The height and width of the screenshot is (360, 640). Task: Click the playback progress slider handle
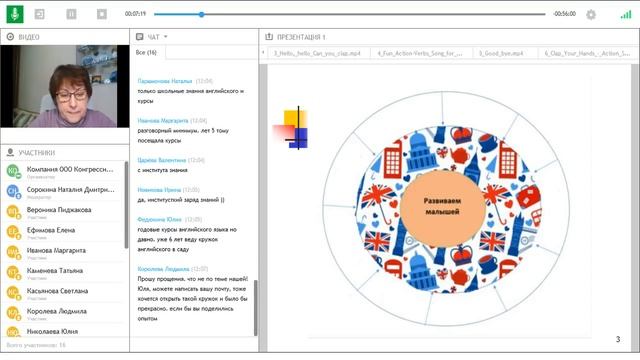(x=201, y=14)
